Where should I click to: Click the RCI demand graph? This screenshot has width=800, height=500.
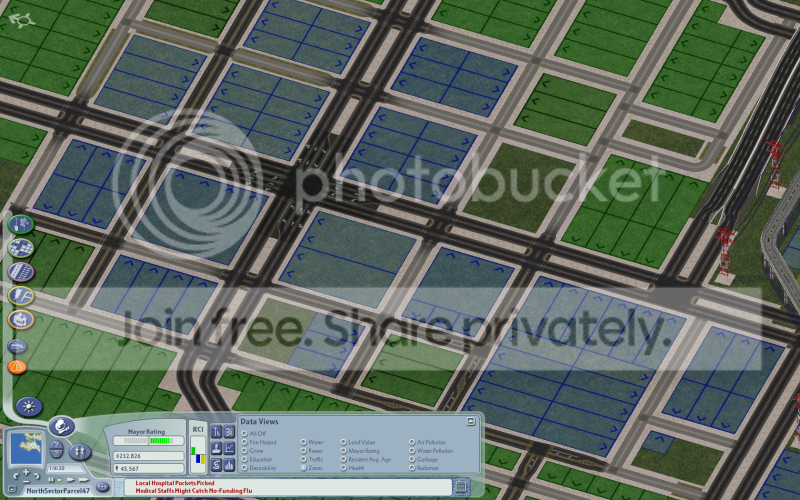(198, 455)
